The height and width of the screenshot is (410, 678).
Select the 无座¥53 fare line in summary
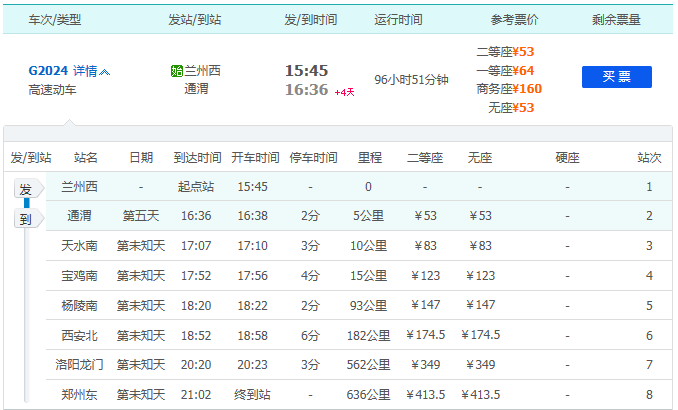tap(511, 107)
